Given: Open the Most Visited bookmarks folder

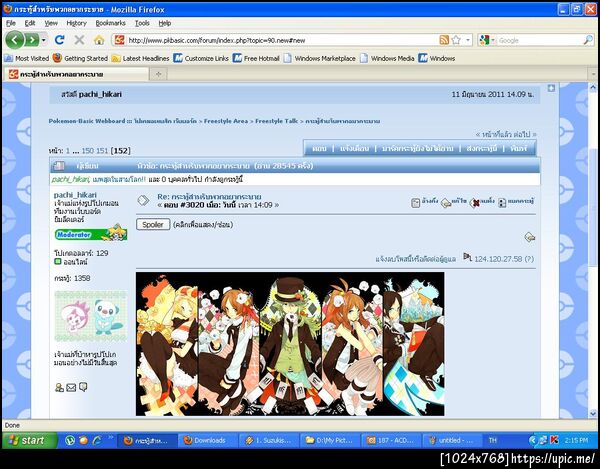Looking at the screenshot, I should click(x=27, y=58).
